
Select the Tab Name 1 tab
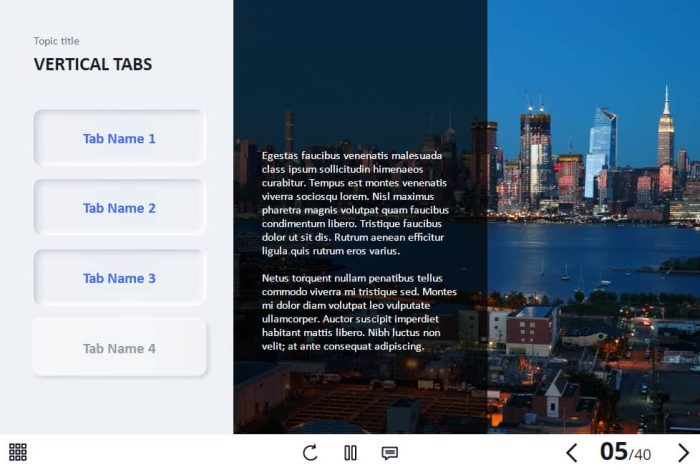(x=120, y=138)
